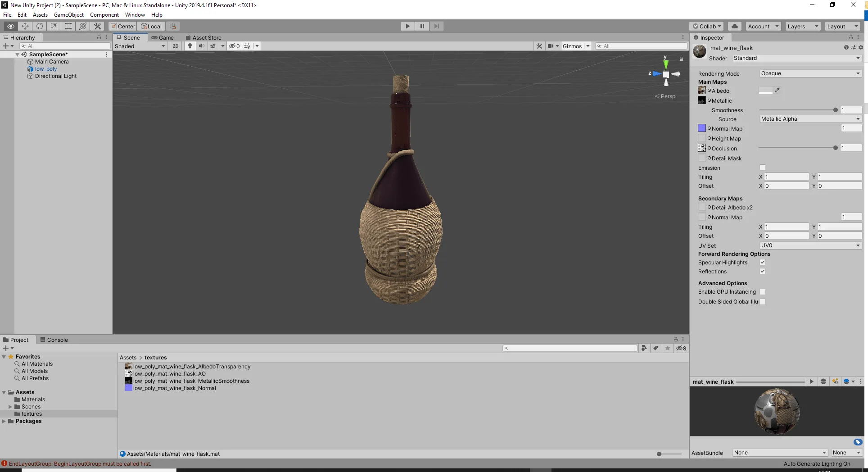Image resolution: width=868 pixels, height=472 pixels.
Task: Click the Project search field
Action: 570,348
